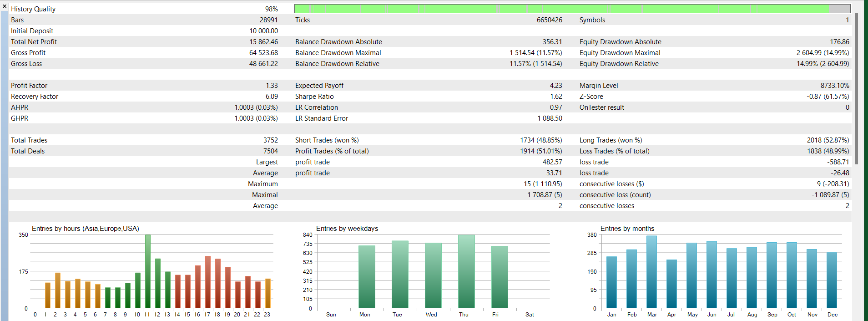Click the Total Trades value 3752
Viewport: 868px width, 321px height.
[271, 140]
